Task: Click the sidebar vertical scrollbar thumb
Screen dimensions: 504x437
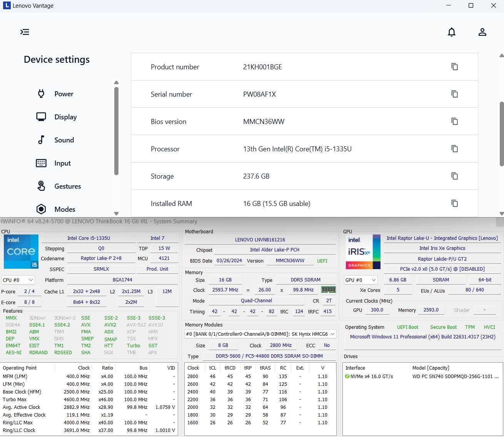Action: (116, 131)
